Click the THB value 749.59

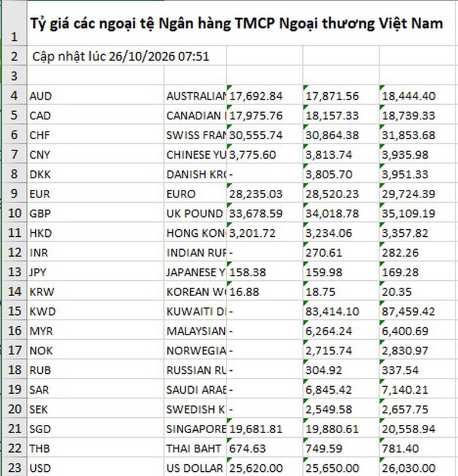[341, 447]
